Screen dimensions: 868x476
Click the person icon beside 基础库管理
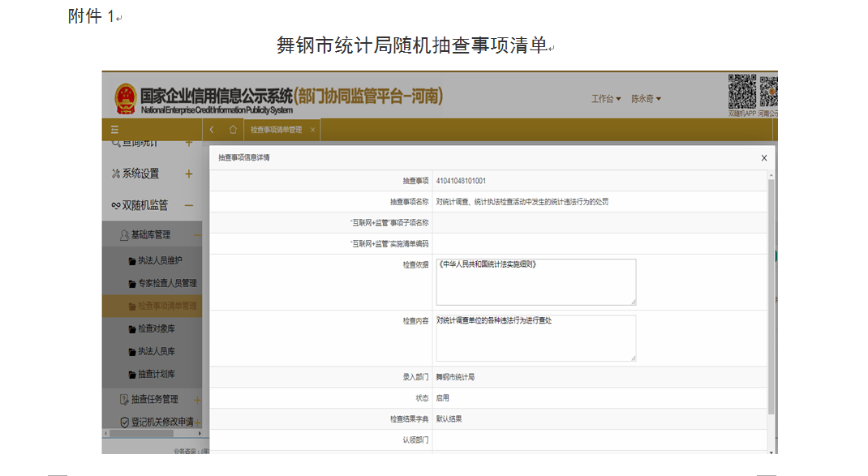[x=125, y=235]
